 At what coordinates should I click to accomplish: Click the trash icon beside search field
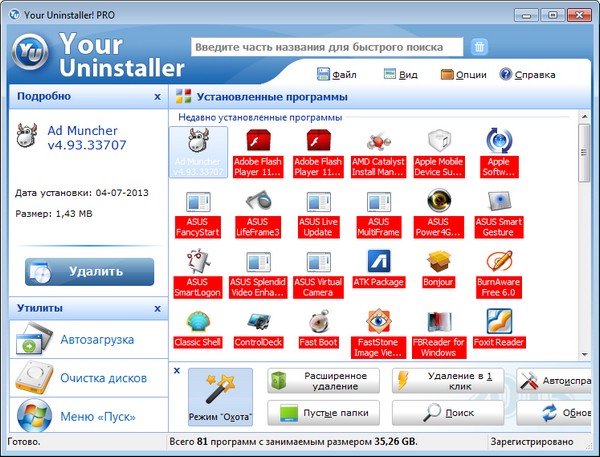click(479, 47)
